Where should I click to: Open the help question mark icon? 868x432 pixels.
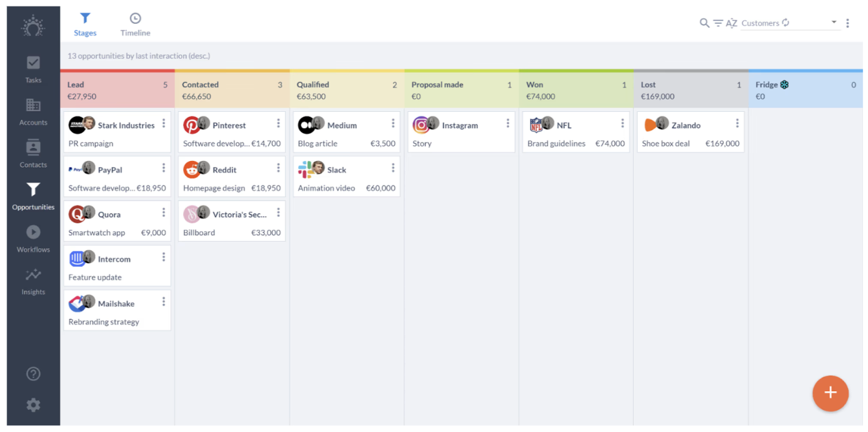coord(32,374)
